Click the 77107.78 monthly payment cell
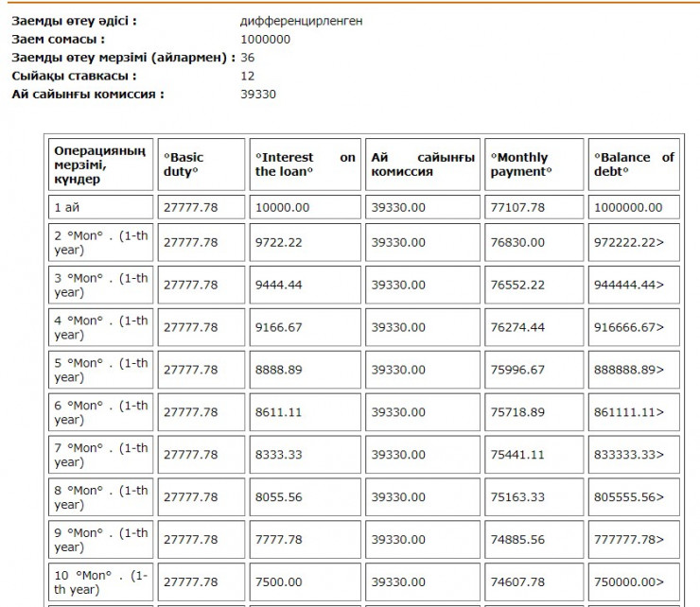This screenshot has width=700, height=607. coord(517,207)
